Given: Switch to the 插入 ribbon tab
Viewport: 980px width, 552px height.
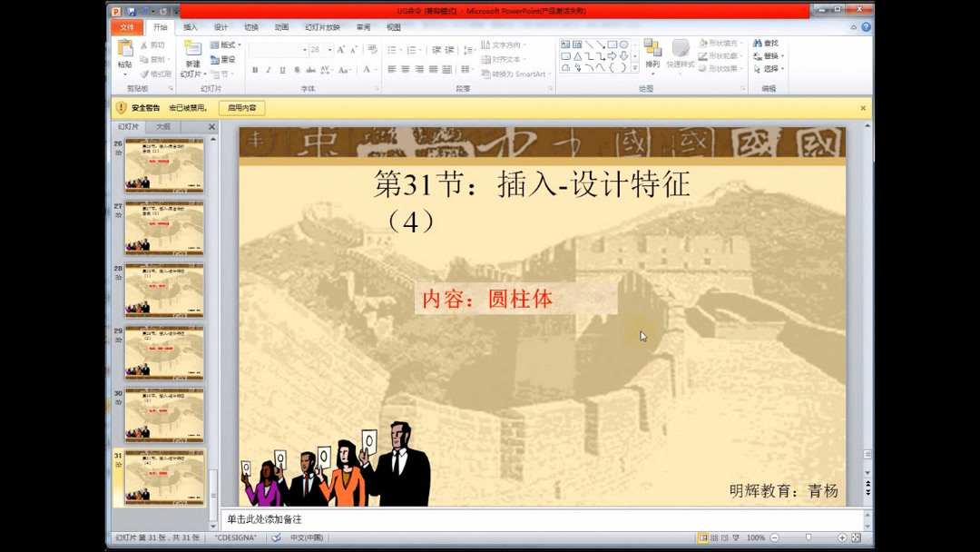Looking at the screenshot, I should point(191,26).
